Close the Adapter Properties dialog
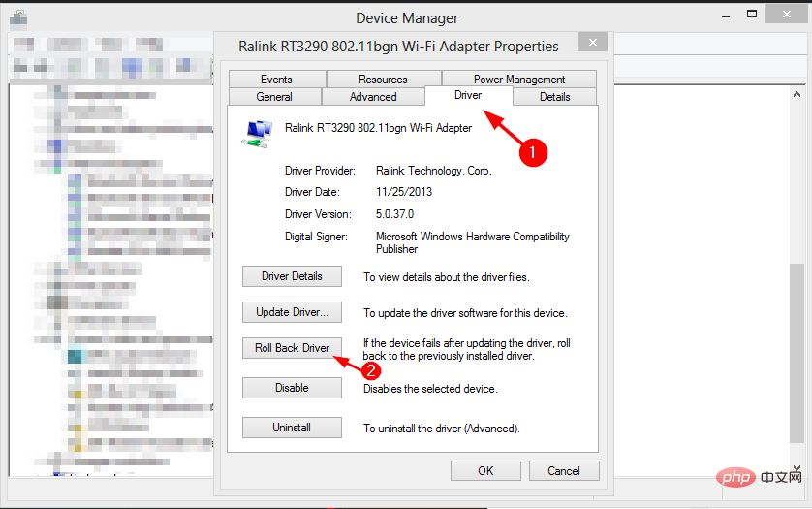This screenshot has width=812, height=509. 593,42
